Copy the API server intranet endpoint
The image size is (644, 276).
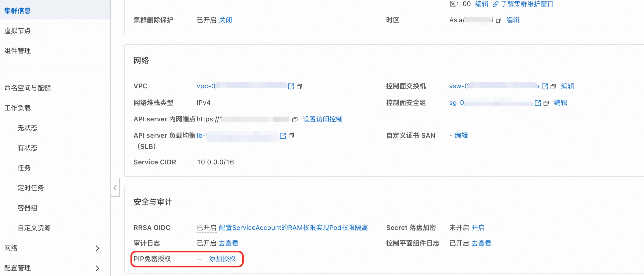point(295,120)
